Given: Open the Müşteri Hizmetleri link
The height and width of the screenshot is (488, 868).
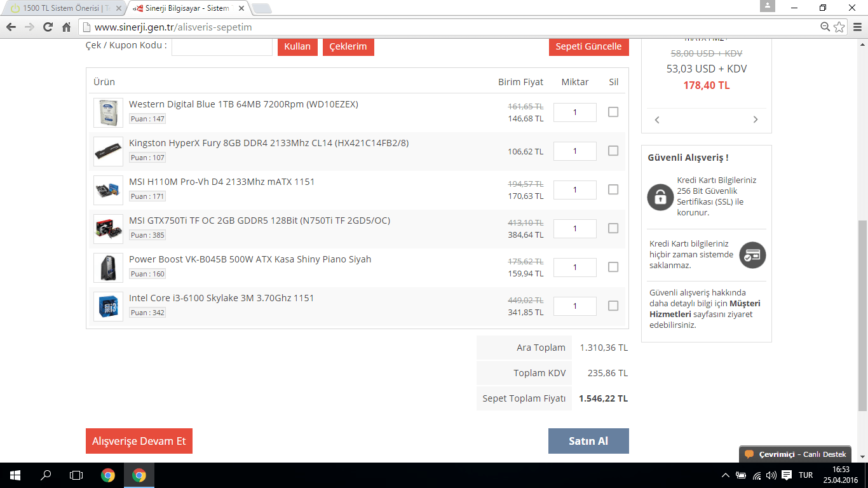Looking at the screenshot, I should pyautogui.click(x=705, y=309).
